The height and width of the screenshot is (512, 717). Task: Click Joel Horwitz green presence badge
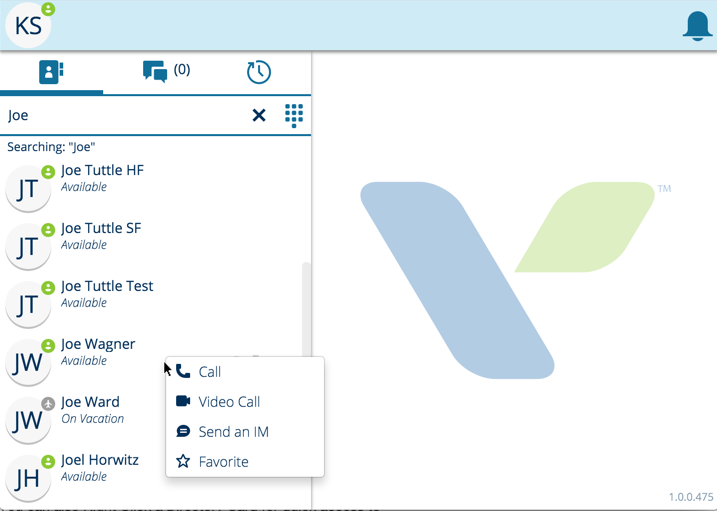48,462
